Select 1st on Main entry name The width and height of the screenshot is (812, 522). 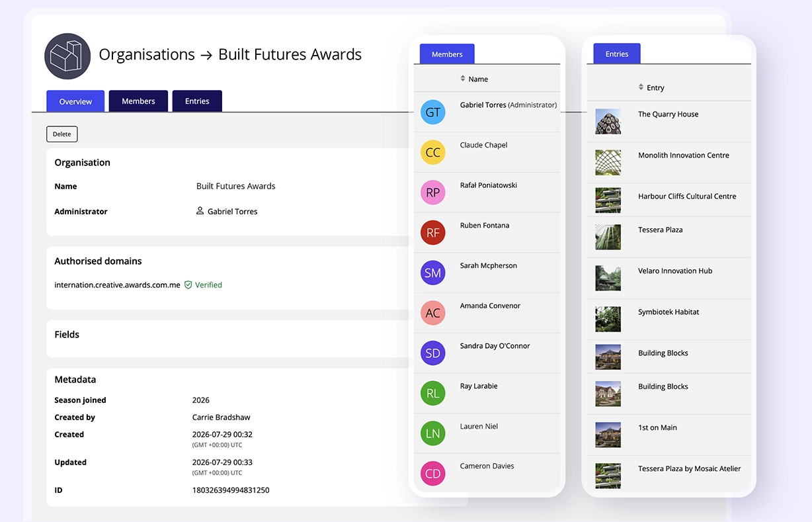(657, 427)
